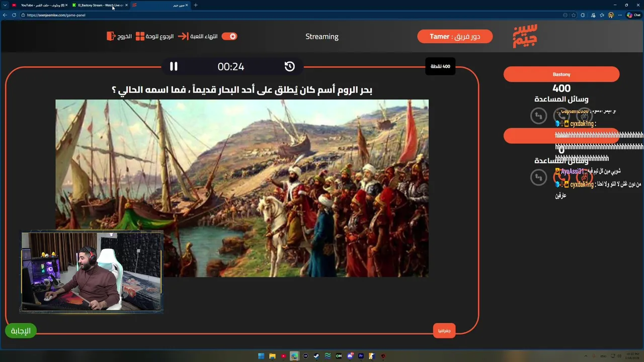Switch to the سين جيم browser tab
This screenshot has width=644, height=362.
click(x=161, y=5)
